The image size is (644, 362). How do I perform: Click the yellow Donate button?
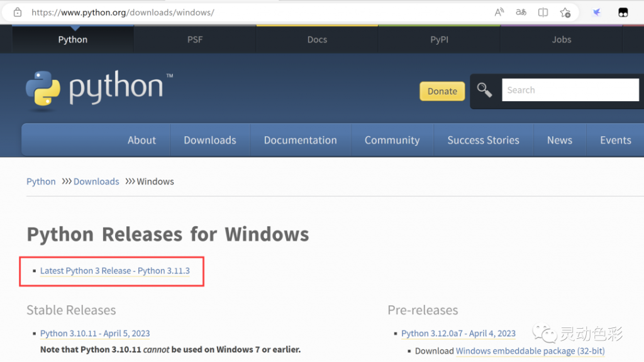[442, 91]
